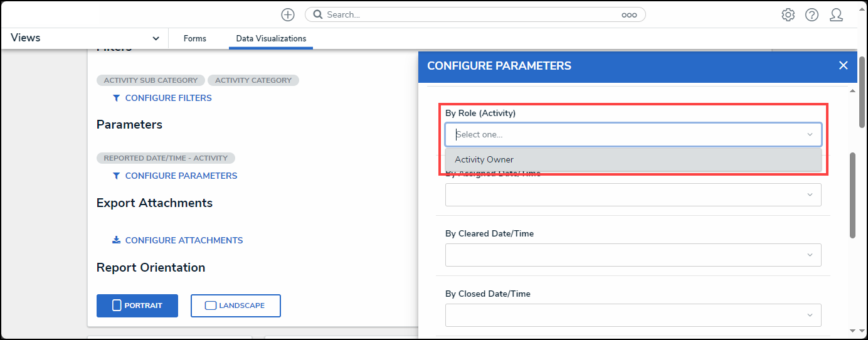Viewport: 868px width, 340px height.
Task: Choose Activity Owner from the role list
Action: pyautogui.click(x=484, y=159)
